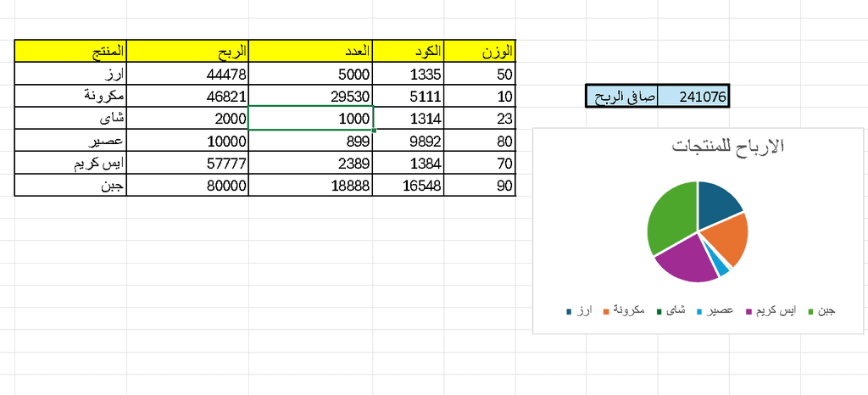Select the شاى legend entry
This screenshot has width=868, height=395.
tap(671, 311)
